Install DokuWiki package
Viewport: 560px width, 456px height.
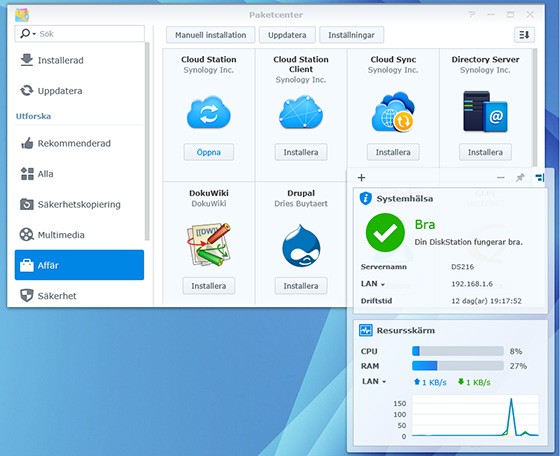(209, 286)
